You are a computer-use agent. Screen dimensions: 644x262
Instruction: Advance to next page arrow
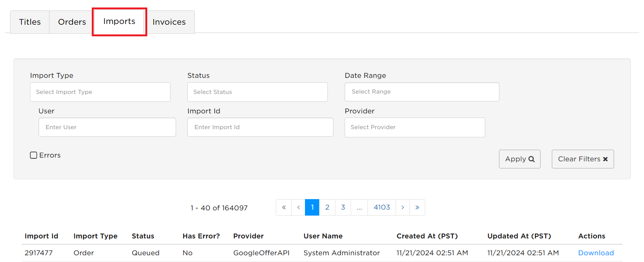click(403, 207)
